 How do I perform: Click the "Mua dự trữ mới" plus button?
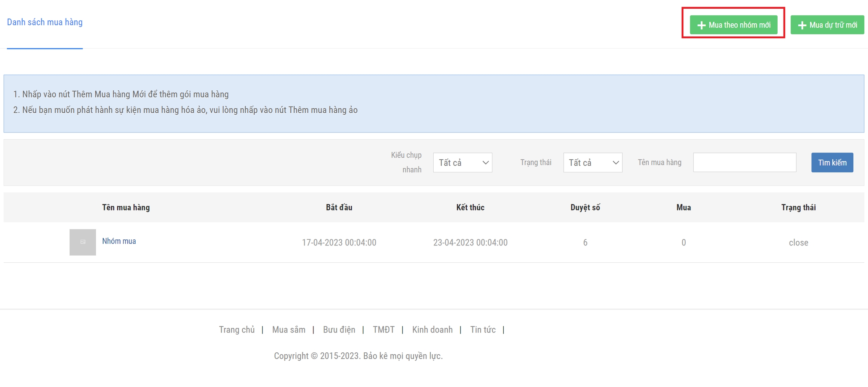(827, 25)
